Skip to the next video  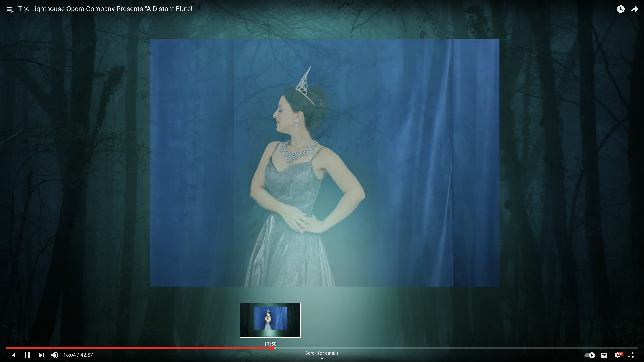point(42,355)
